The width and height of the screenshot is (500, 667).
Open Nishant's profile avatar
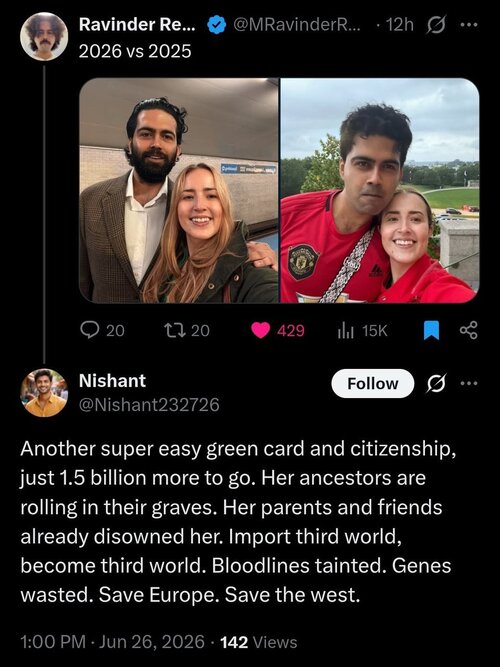pos(44,392)
